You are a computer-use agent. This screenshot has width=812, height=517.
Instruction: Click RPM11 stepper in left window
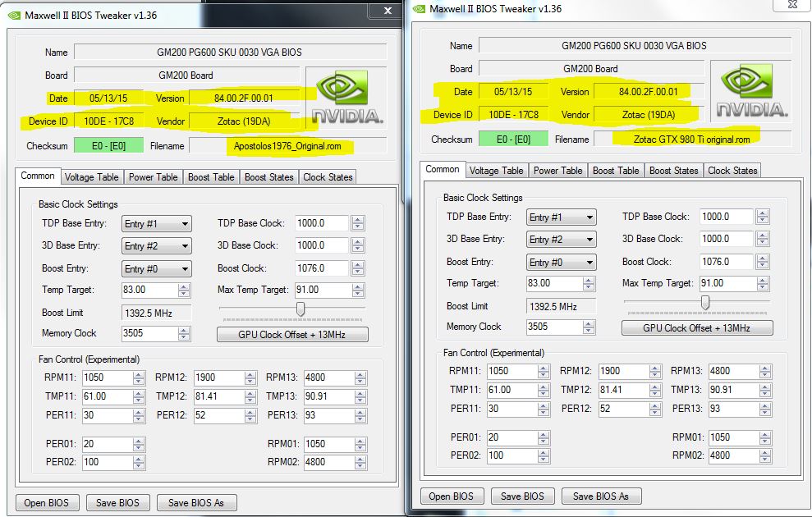138,377
